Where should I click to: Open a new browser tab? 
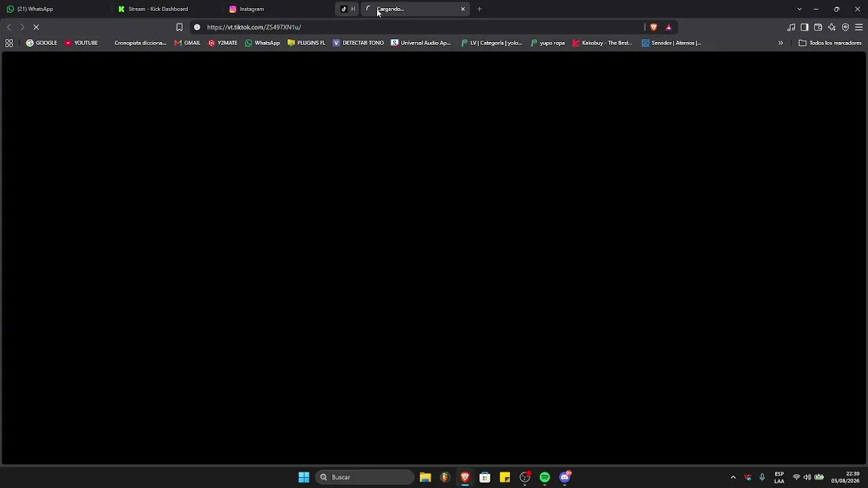479,9
